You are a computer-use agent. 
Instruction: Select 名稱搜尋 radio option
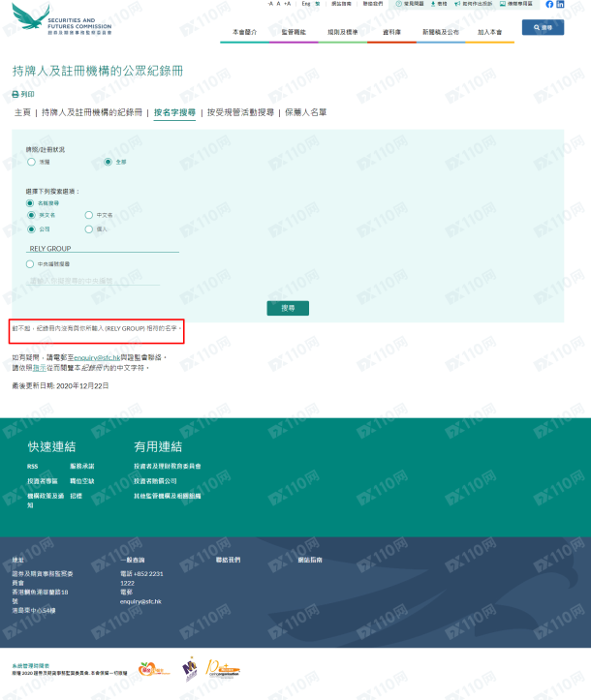(30, 203)
